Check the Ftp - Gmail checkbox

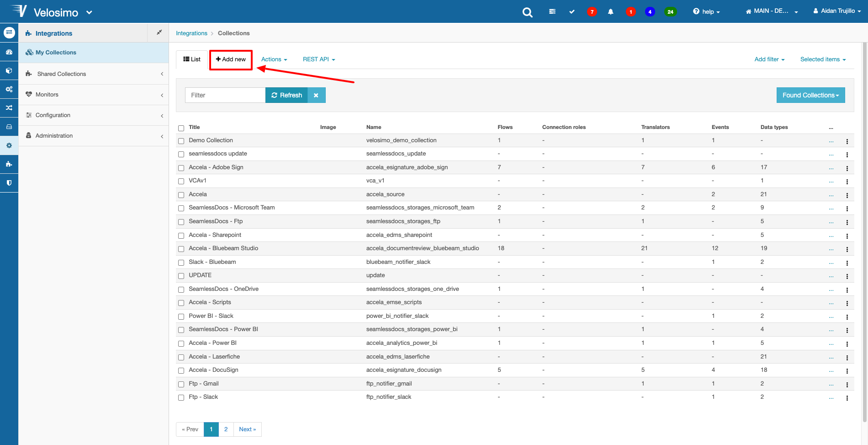click(181, 384)
